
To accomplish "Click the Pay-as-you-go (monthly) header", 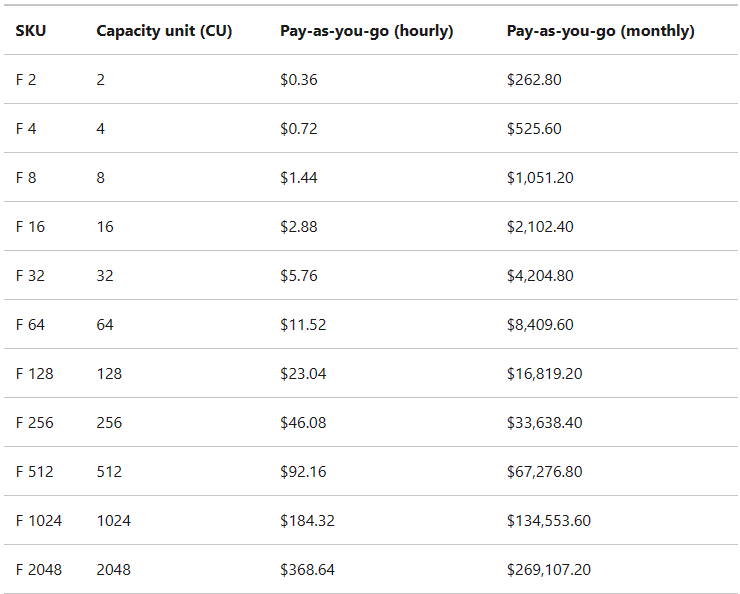I will pyautogui.click(x=600, y=31).
